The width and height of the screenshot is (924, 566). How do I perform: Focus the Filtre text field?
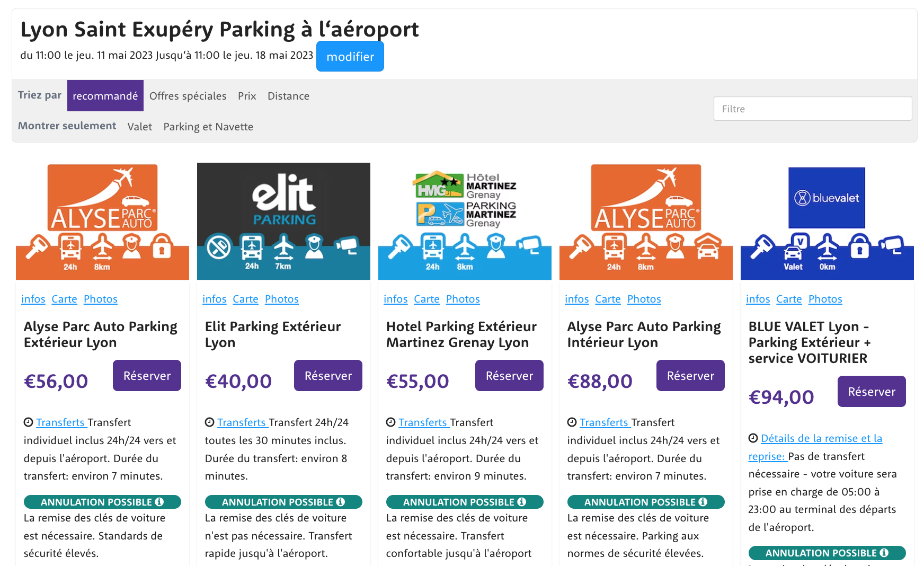pyautogui.click(x=812, y=109)
